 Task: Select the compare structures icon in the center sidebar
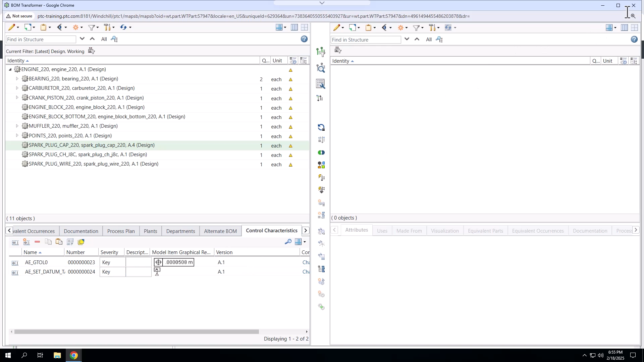click(x=321, y=153)
